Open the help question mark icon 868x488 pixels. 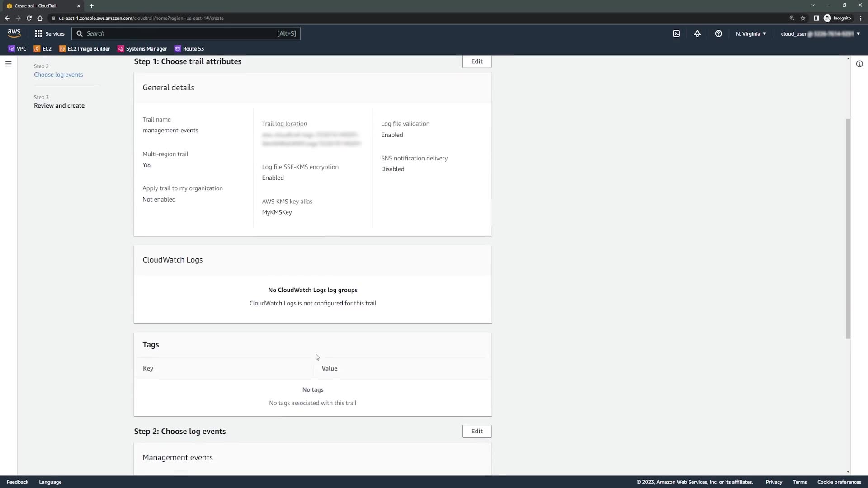(x=718, y=33)
